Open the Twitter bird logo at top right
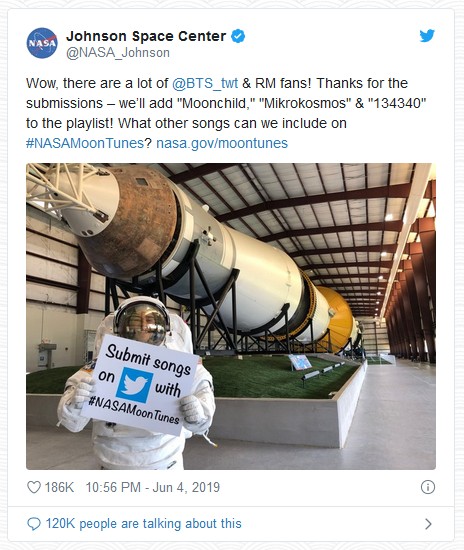This screenshot has height=550, width=464. pyautogui.click(x=427, y=35)
